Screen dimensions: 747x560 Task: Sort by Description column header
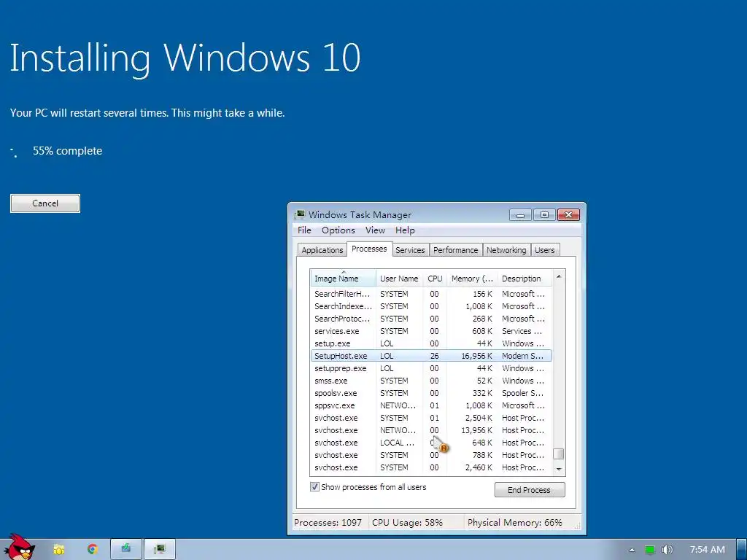coord(524,279)
